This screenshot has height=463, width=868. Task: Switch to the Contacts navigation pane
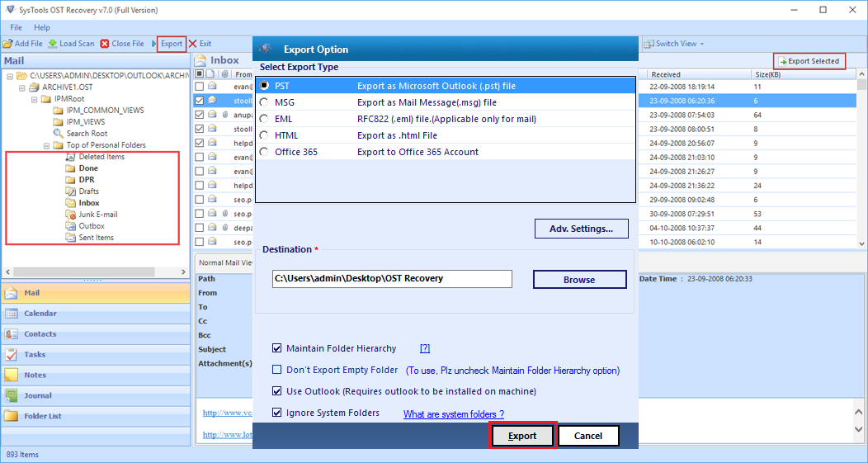[96, 334]
